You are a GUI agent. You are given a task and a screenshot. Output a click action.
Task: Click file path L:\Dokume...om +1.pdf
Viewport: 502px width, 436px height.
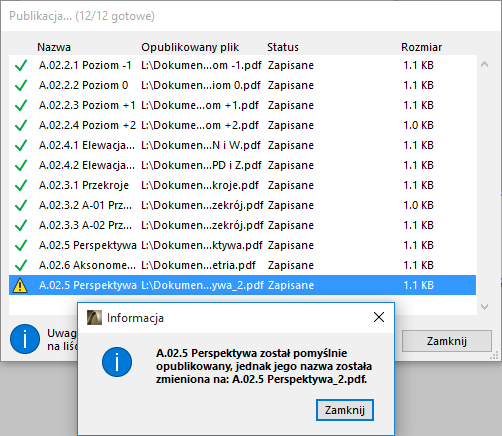pos(200,105)
